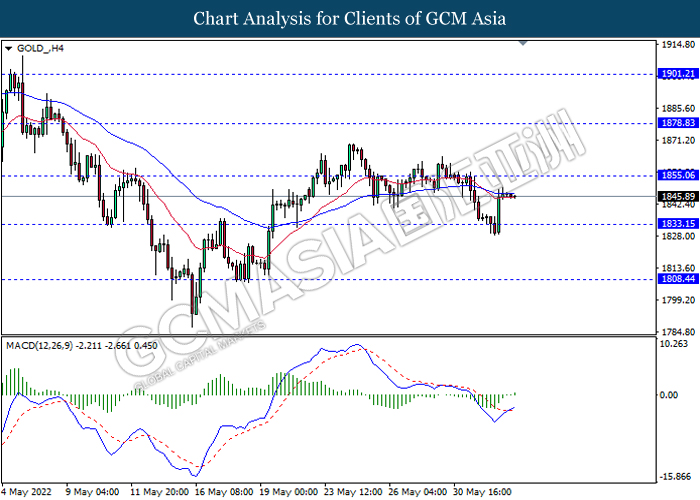Click the 19 May 00:00 time label
The width and height of the screenshot is (700, 500).
coord(289,492)
